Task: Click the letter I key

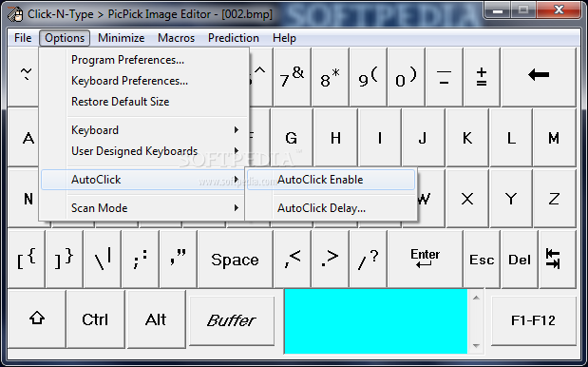Action: pyautogui.click(x=380, y=138)
